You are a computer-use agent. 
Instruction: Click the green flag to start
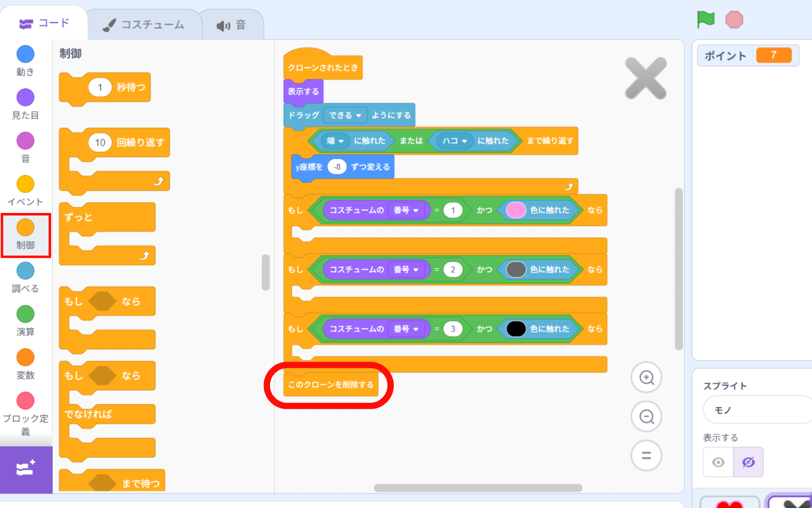tap(705, 19)
